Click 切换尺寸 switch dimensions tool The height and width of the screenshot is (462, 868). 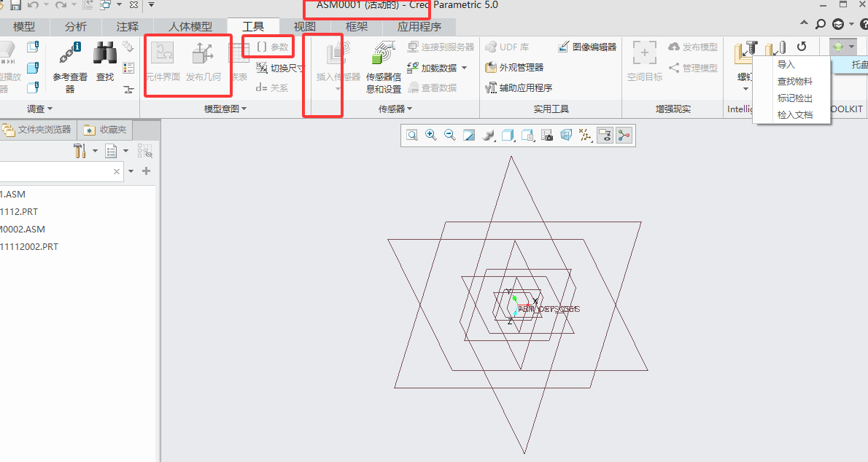(x=280, y=68)
